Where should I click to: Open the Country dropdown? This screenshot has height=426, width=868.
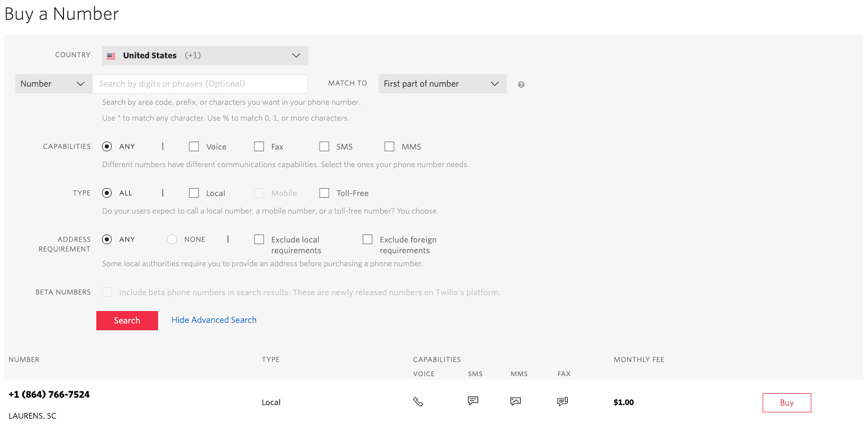click(204, 55)
